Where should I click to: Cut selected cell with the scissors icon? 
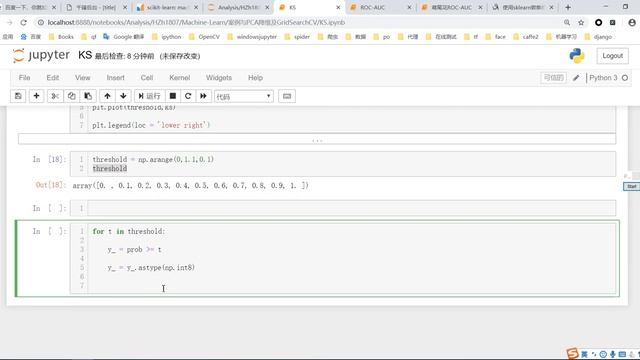click(x=55, y=96)
